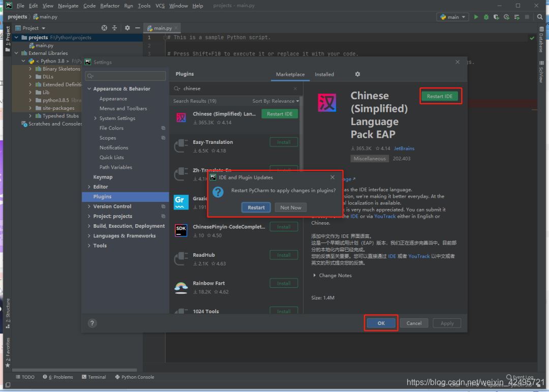Click the ChinesePinyin SDK plugin icon
The width and height of the screenshot is (549, 392).
tap(181, 230)
